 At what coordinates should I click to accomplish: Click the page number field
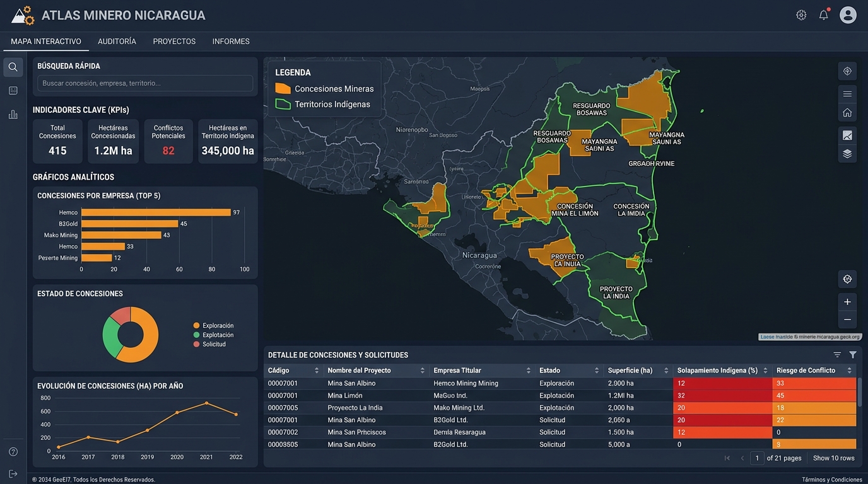(758, 458)
